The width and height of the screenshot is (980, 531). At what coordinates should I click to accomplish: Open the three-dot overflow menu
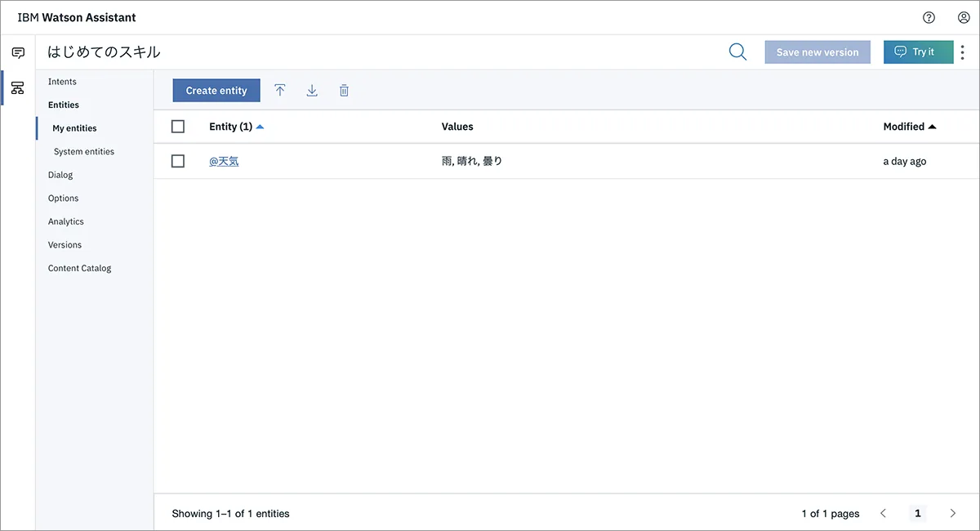coord(963,52)
